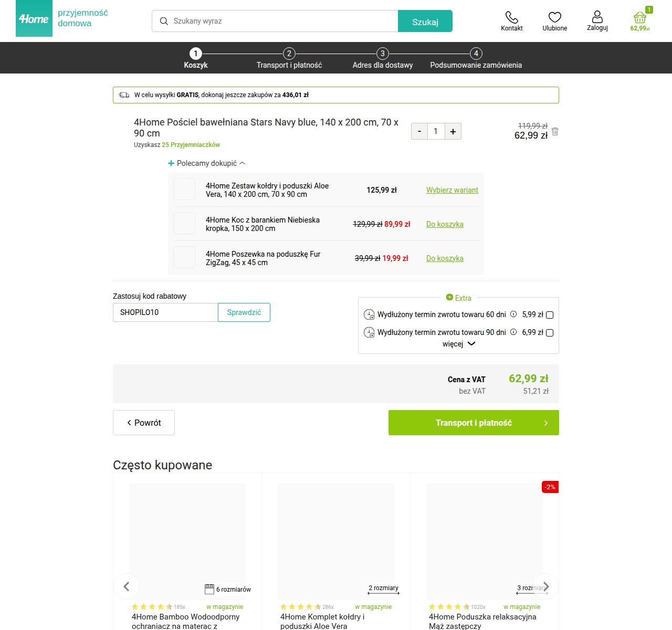Collapse the Polecamy dokupić section
This screenshot has height=630, width=672.
click(x=206, y=163)
